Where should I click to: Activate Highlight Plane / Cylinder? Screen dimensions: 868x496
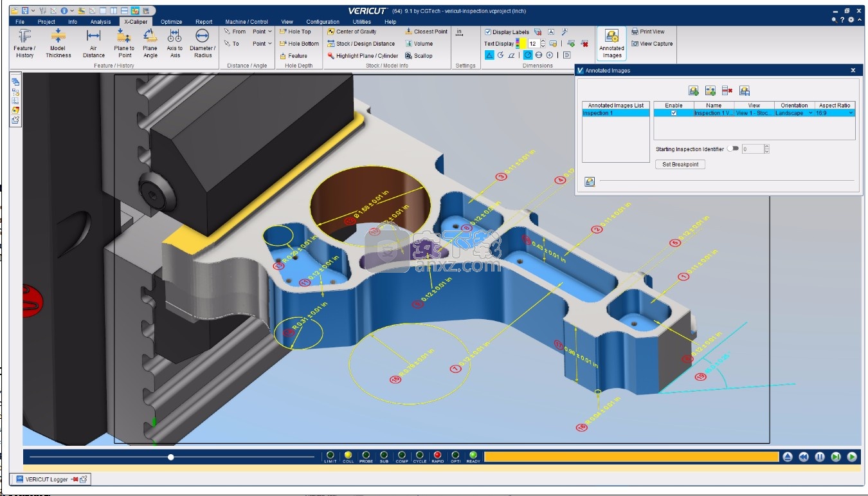click(363, 56)
